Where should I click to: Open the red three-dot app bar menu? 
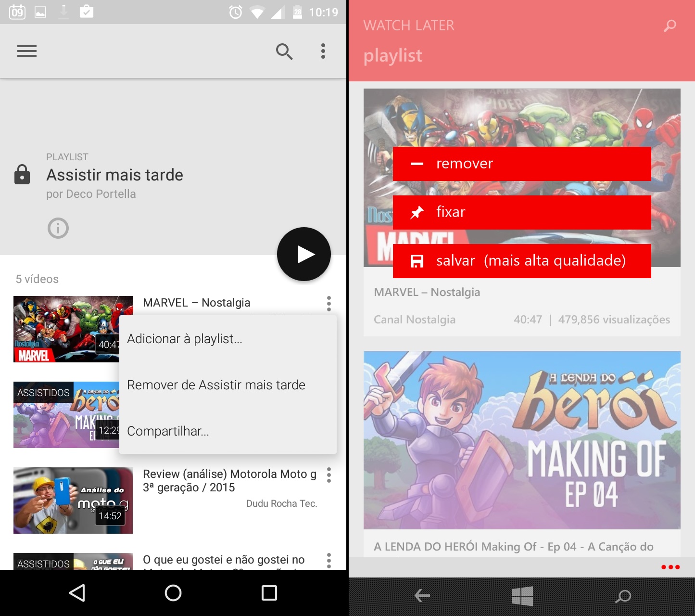[x=670, y=567]
